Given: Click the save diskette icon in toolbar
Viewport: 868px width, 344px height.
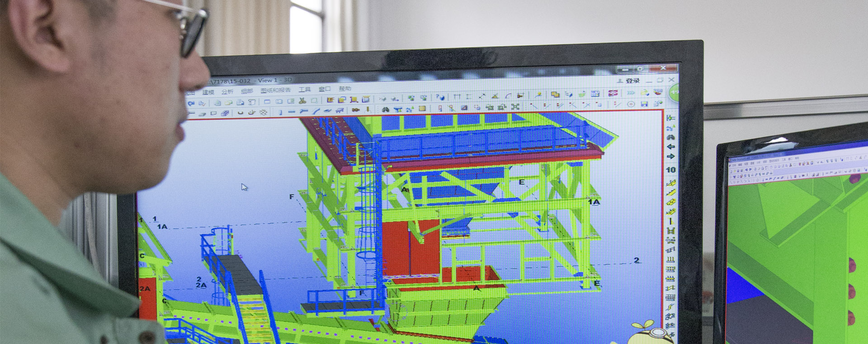Looking at the screenshot, I should (644, 104).
